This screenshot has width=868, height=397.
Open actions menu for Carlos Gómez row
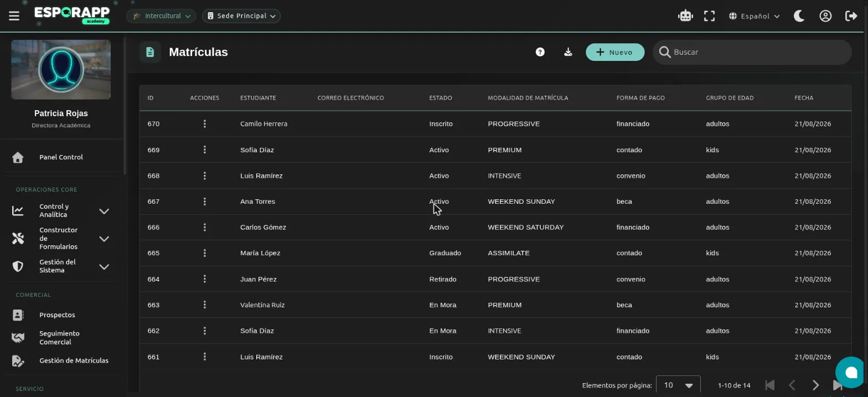(x=205, y=228)
